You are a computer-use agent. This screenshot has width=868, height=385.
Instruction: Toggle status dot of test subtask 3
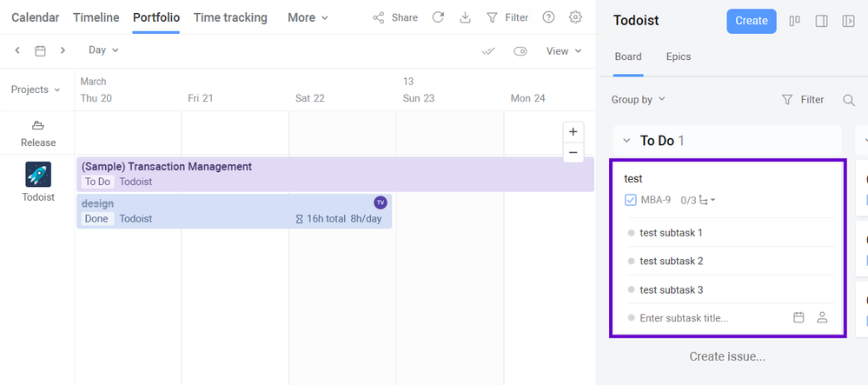(631, 289)
